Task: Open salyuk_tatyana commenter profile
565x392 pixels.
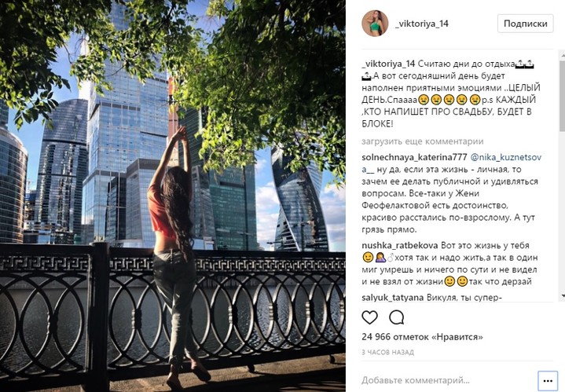Action: 392,298
